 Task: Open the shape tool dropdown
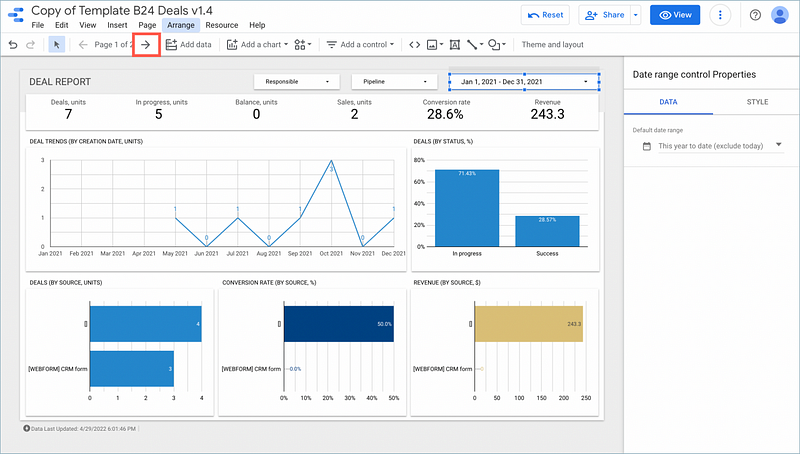coord(497,45)
